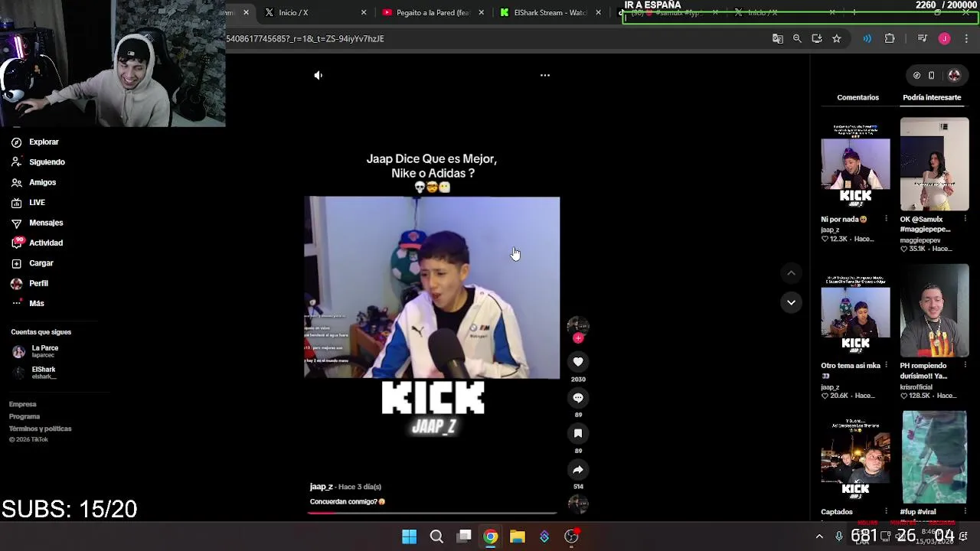The height and width of the screenshot is (551, 980).
Task: Switch to the Podría interesarte tab
Action: coord(932,97)
